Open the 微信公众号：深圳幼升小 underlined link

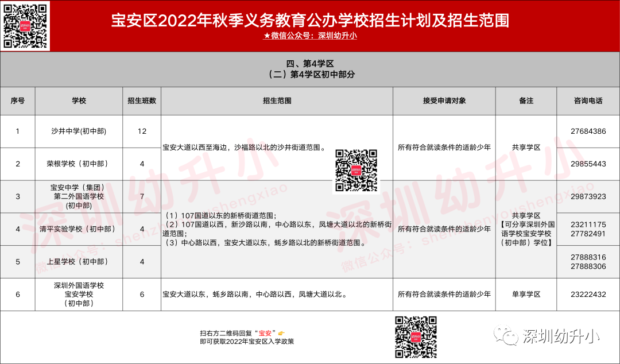pos(310,36)
